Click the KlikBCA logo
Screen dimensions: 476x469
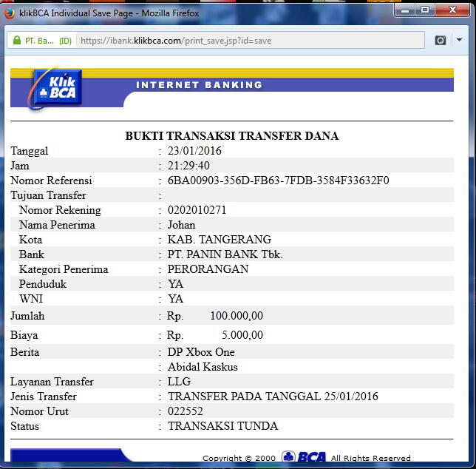[x=55, y=88]
